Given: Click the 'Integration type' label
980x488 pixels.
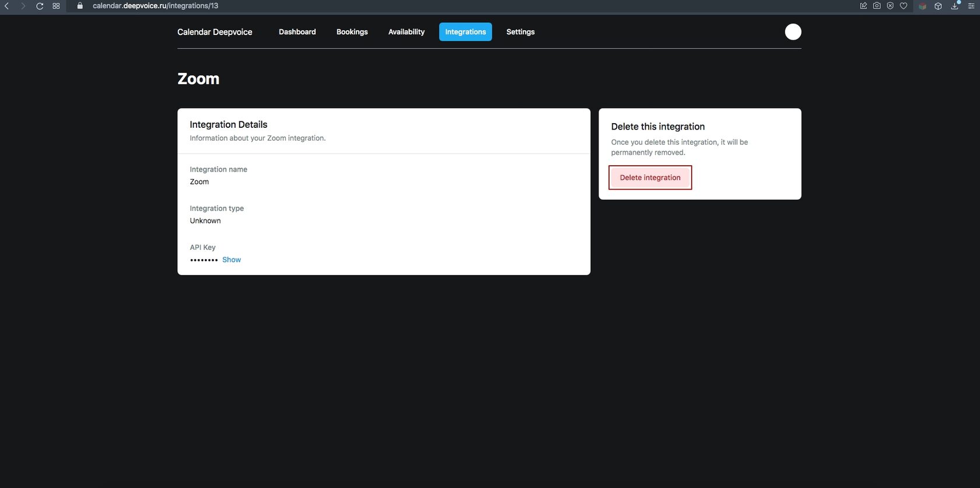Looking at the screenshot, I should click(x=217, y=208).
